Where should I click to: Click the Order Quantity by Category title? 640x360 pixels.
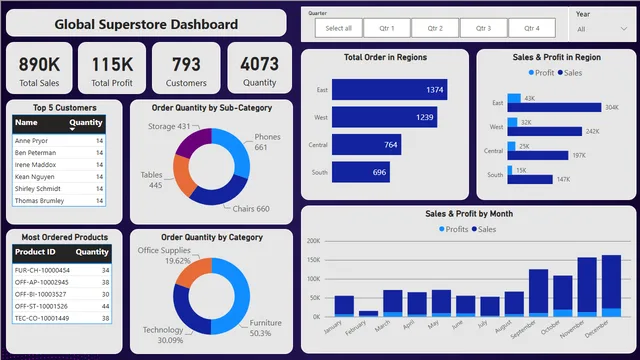(x=212, y=237)
